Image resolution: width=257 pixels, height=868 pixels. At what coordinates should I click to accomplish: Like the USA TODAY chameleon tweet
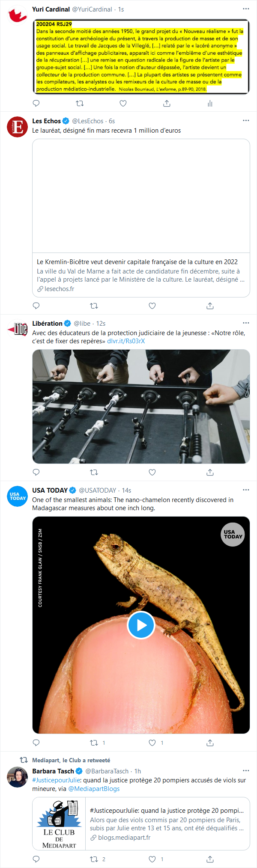coord(152,743)
